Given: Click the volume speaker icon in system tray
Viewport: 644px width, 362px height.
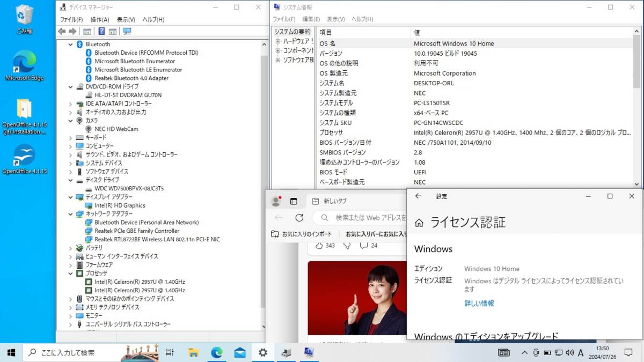Looking at the screenshot, I should pos(569,352).
